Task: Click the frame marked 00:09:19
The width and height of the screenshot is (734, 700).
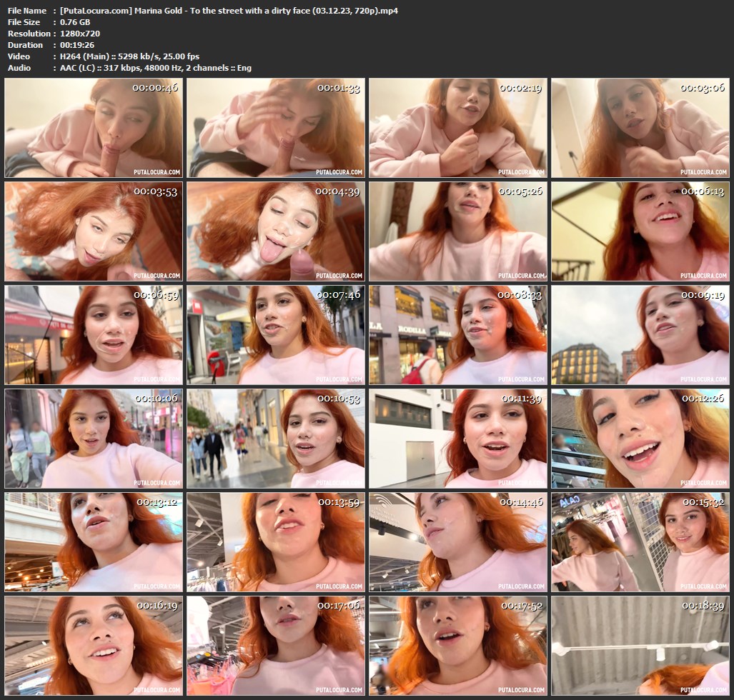Action: point(640,335)
